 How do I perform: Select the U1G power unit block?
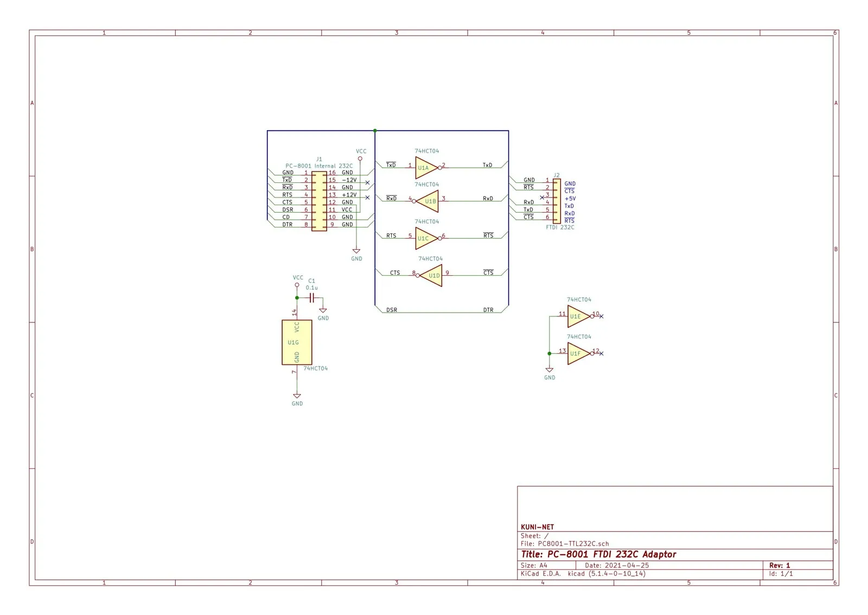click(x=297, y=343)
